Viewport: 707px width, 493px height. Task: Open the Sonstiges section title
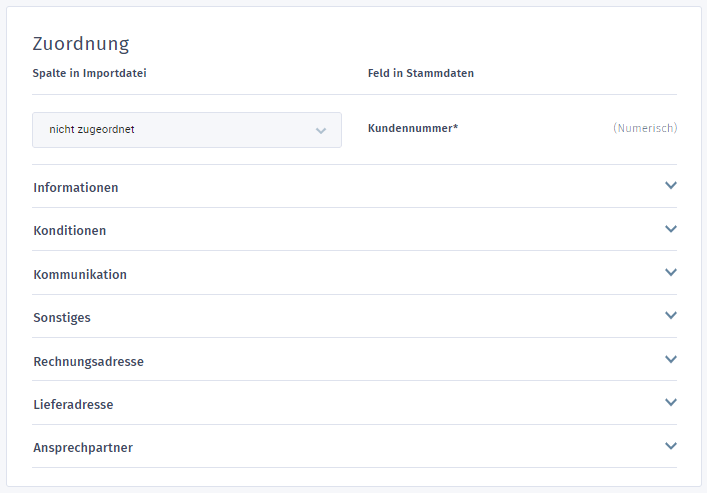[x=62, y=318]
